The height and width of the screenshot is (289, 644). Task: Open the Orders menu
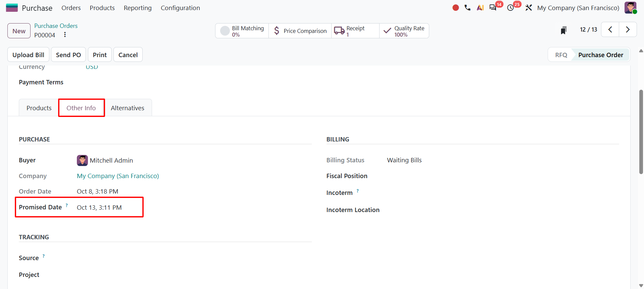[x=71, y=8]
